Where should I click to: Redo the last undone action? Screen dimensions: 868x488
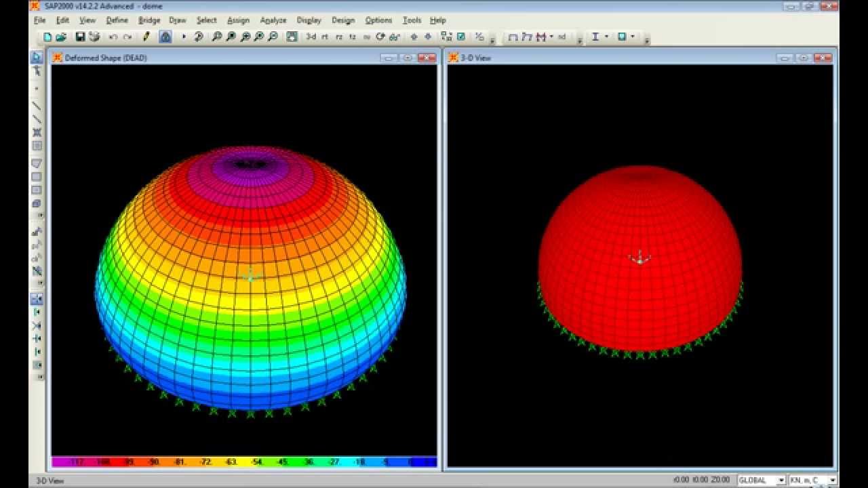[127, 37]
